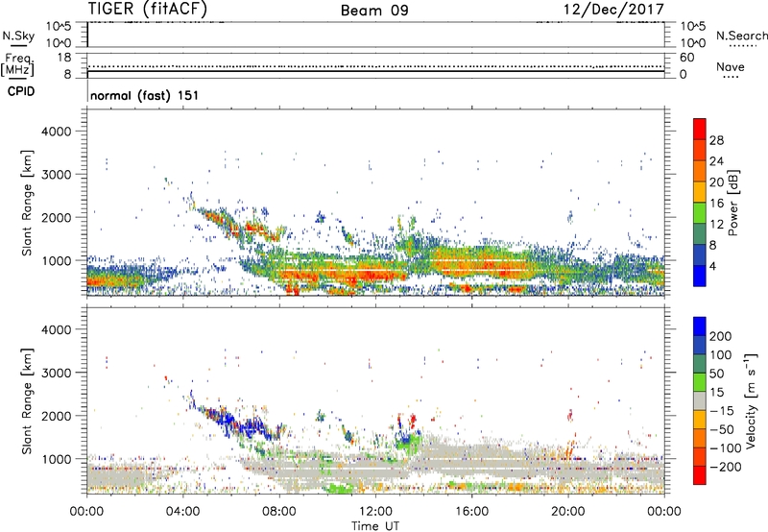The width and height of the screenshot is (768, 532).
Task: Click the "-200" velocity color bar label
Action: (x=726, y=467)
